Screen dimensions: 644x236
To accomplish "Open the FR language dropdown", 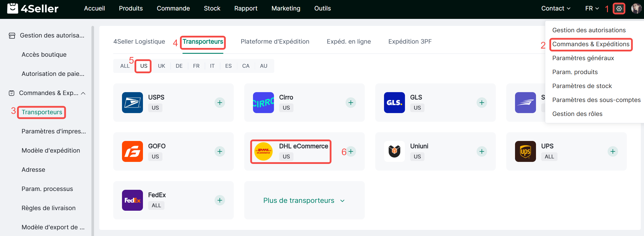I will point(592,8).
